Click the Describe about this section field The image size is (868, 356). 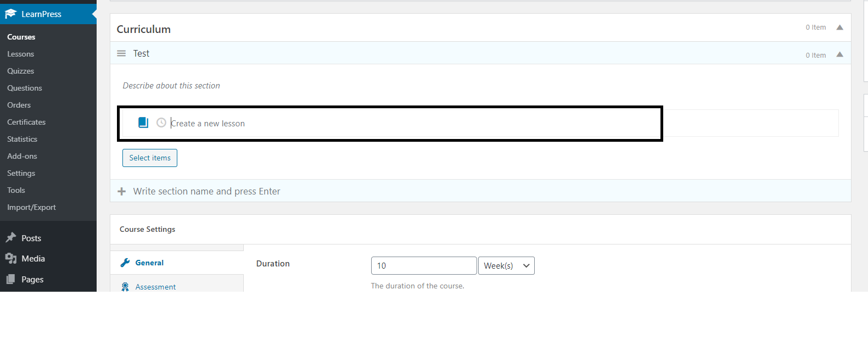[x=171, y=86]
